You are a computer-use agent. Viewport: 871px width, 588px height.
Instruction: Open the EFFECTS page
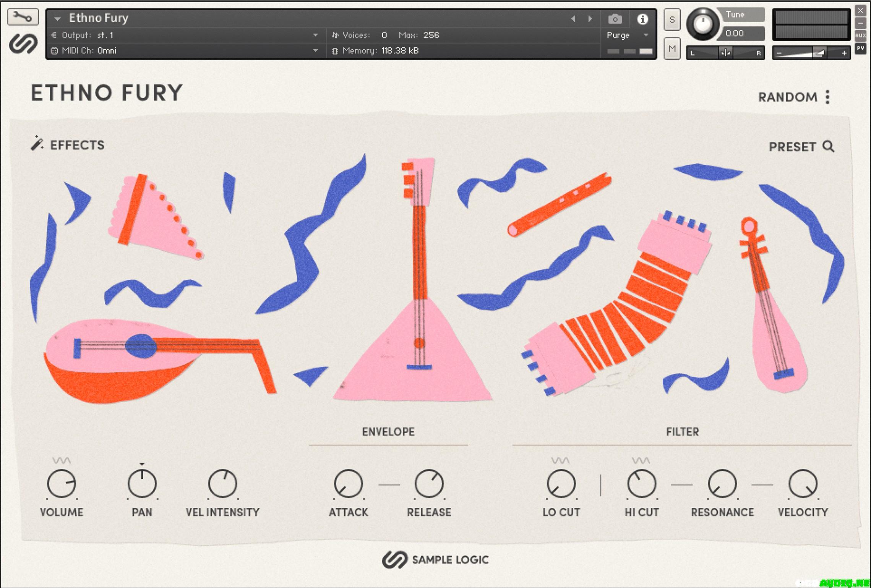coord(77,145)
